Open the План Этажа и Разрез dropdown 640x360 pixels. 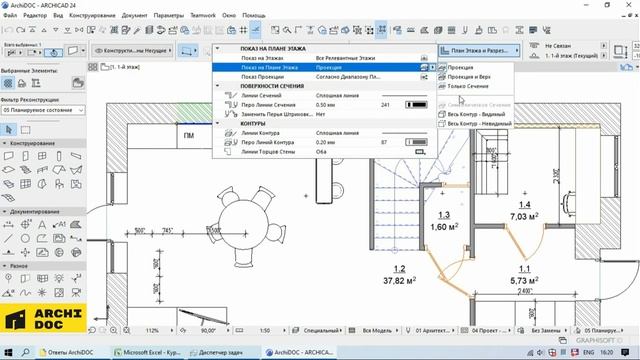479,51
